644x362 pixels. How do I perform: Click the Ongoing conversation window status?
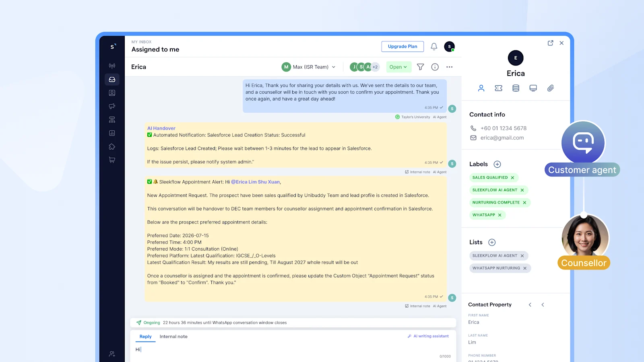(152, 323)
